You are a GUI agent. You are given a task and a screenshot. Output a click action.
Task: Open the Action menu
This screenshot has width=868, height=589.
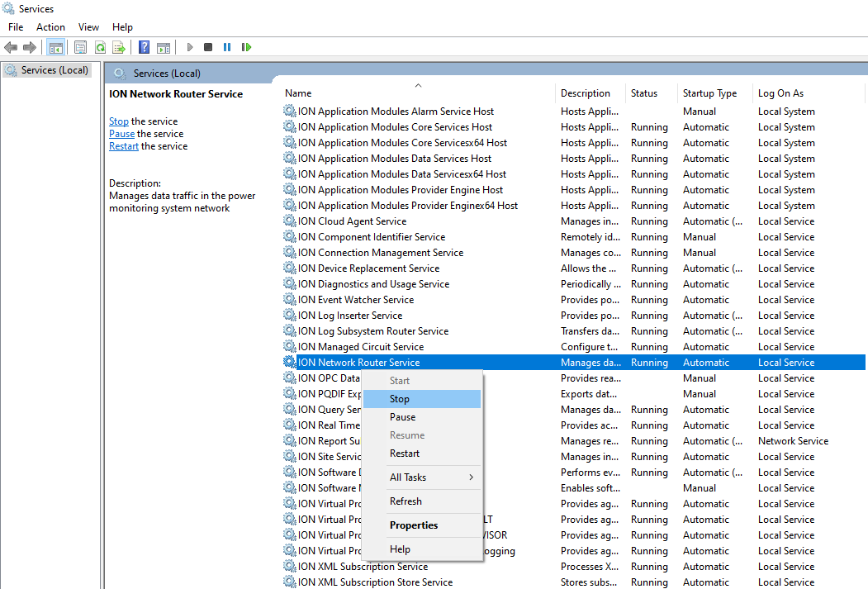(50, 27)
